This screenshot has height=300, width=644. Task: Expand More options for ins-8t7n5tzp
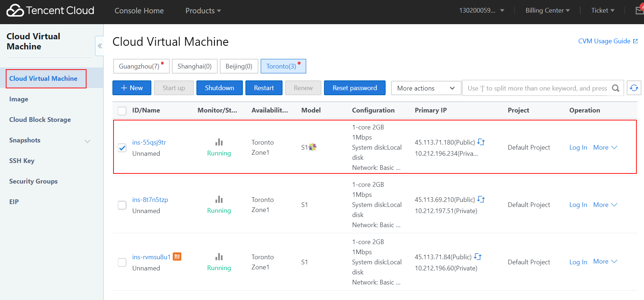[605, 204]
